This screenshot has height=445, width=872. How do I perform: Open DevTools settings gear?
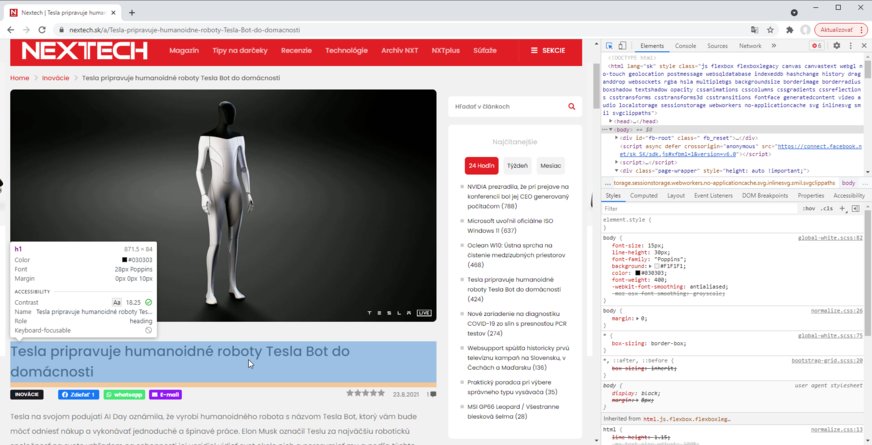[836, 46]
